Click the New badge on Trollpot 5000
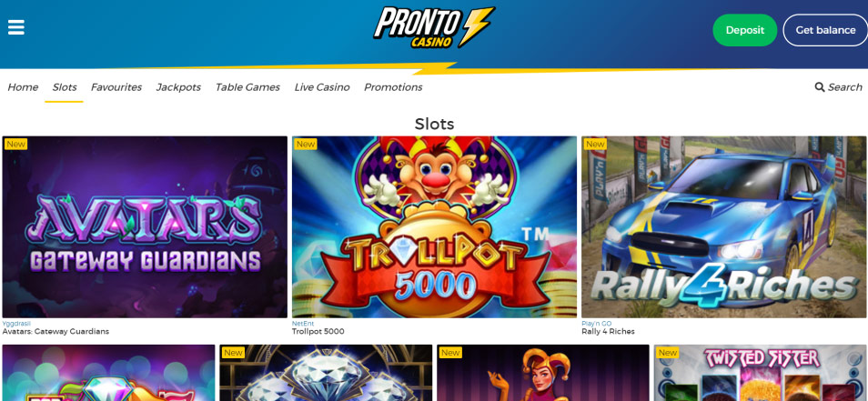This screenshot has height=401, width=868. click(x=306, y=144)
